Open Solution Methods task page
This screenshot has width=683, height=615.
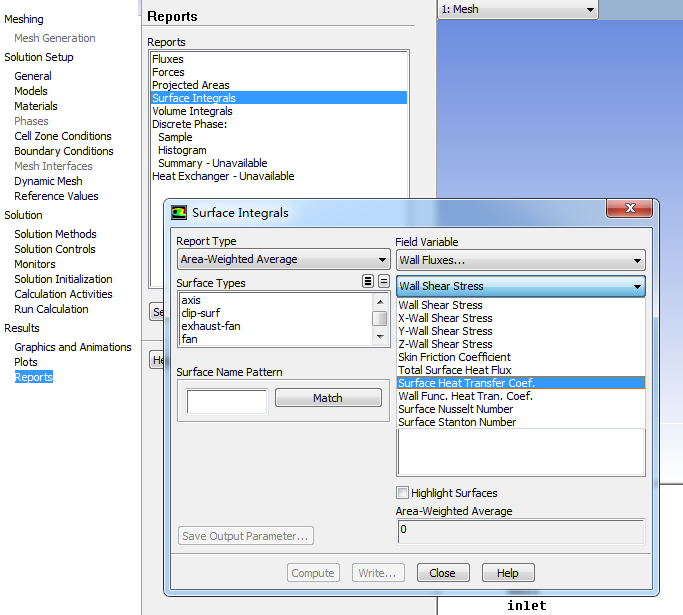pos(55,234)
